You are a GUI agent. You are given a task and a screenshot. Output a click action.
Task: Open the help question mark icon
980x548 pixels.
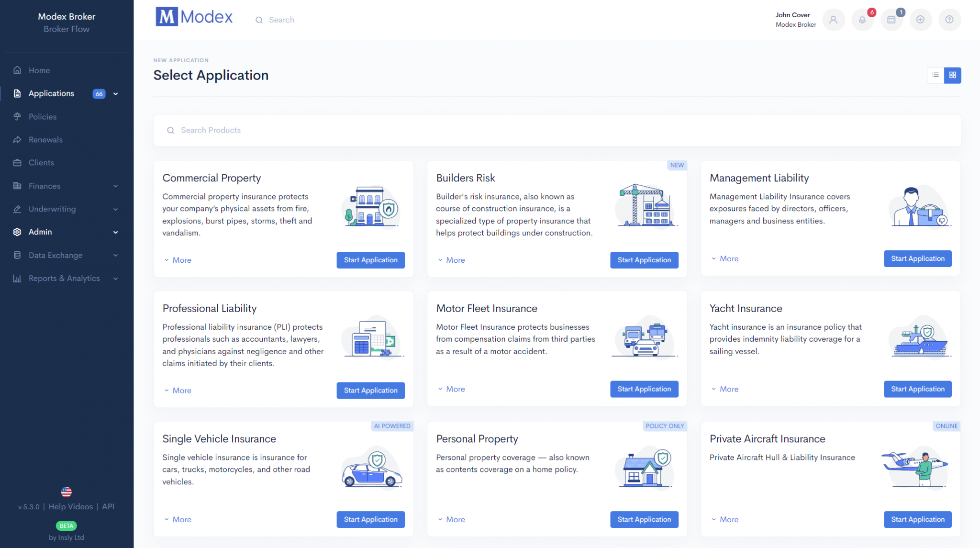949,20
